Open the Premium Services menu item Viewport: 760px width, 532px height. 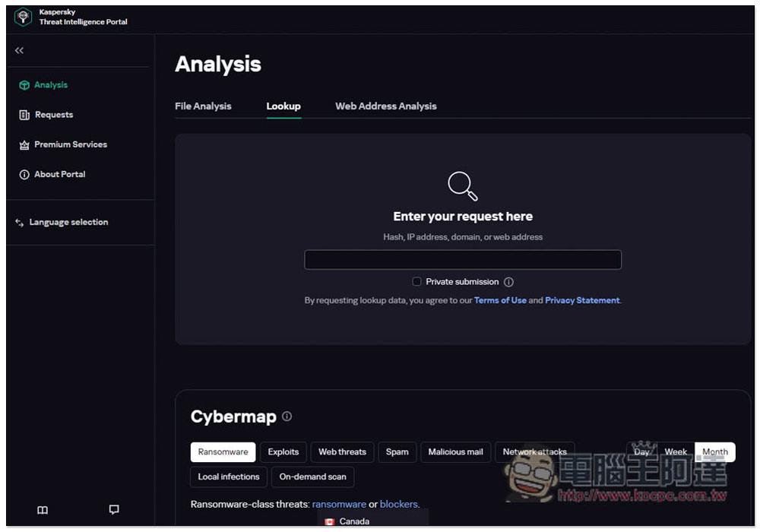pos(71,144)
